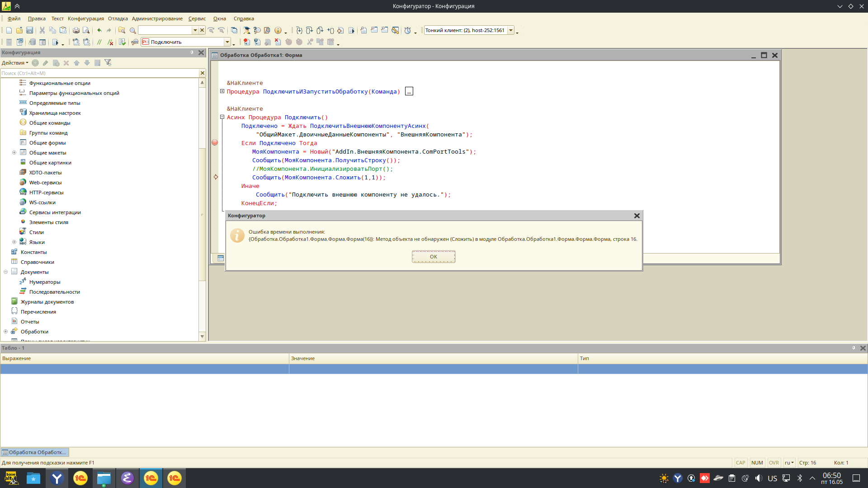The height and width of the screenshot is (488, 868).
Task: Create a new document via toolbar
Action: [x=9, y=30]
